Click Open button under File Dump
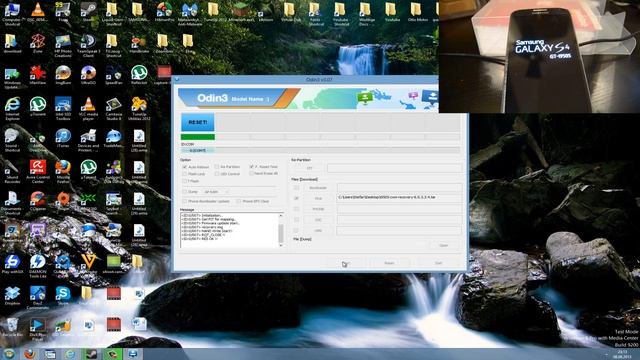This screenshot has height=360, width=640. click(x=444, y=245)
